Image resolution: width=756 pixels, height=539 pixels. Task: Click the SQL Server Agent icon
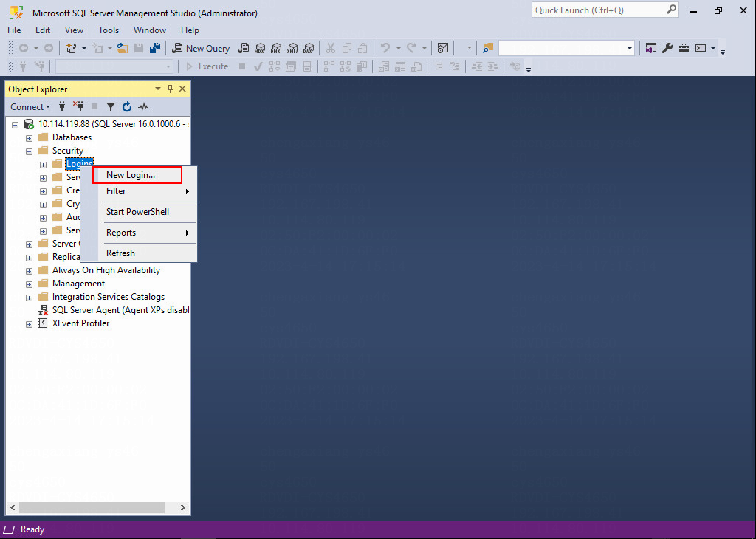[43, 310]
